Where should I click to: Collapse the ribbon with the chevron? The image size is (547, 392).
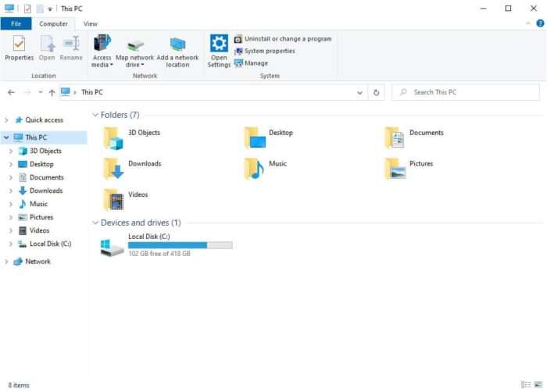coord(527,23)
